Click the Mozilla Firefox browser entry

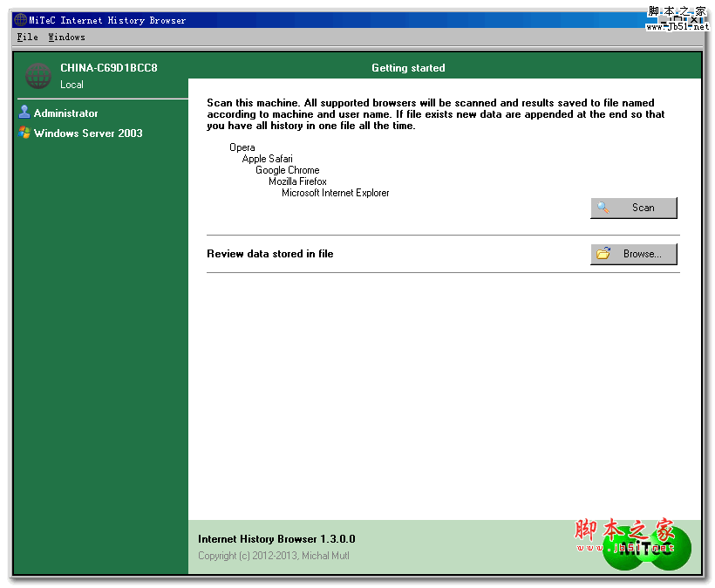click(297, 181)
